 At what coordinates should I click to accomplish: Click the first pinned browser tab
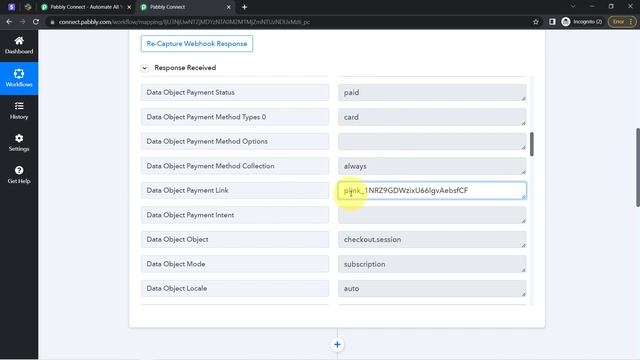(x=11, y=7)
